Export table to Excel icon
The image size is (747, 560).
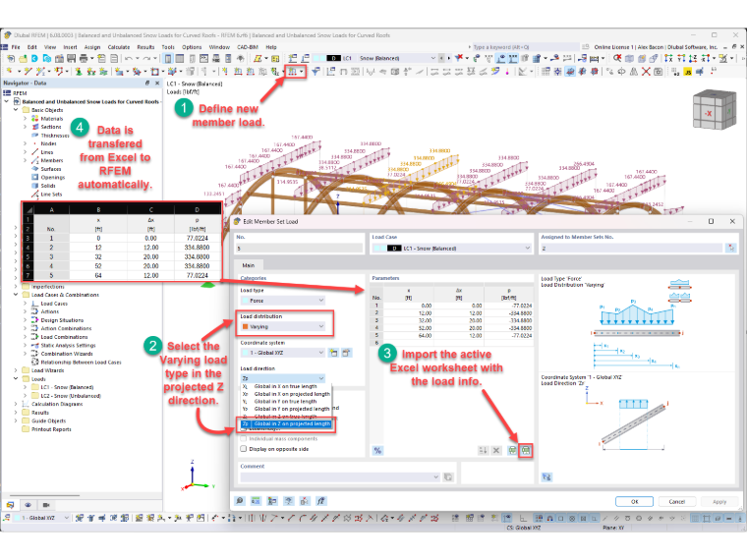(512, 450)
